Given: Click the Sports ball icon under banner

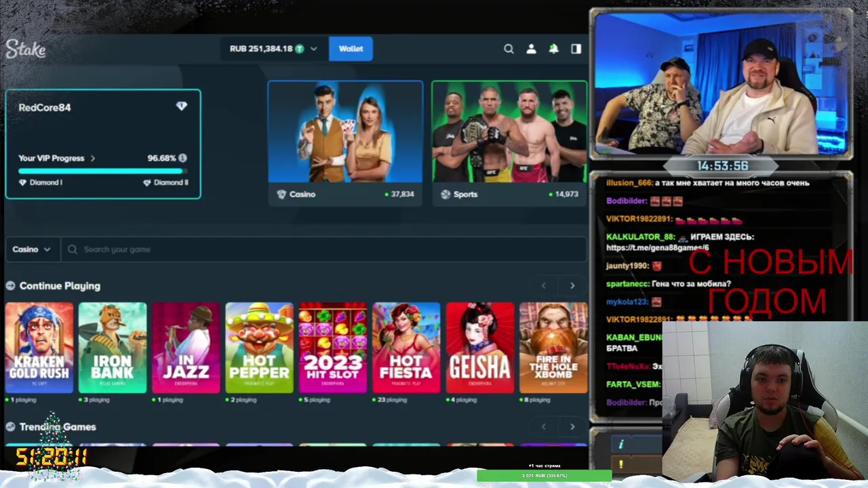Looking at the screenshot, I should (446, 195).
